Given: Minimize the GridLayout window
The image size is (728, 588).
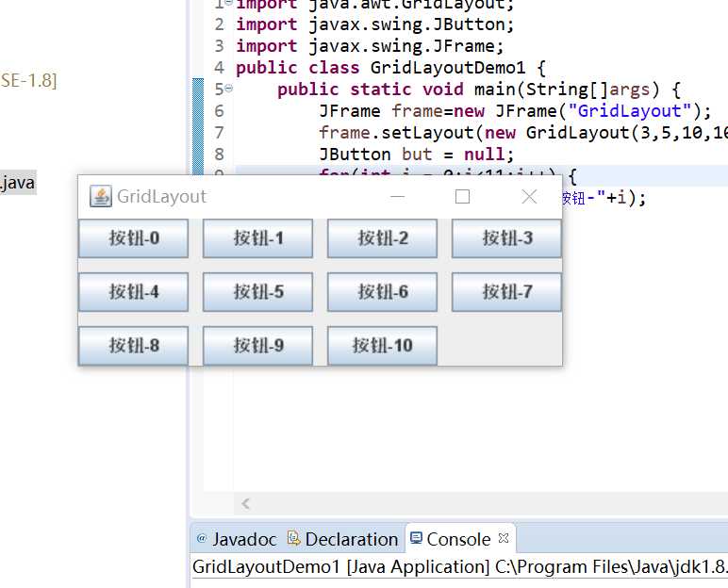Looking at the screenshot, I should 397,196.
